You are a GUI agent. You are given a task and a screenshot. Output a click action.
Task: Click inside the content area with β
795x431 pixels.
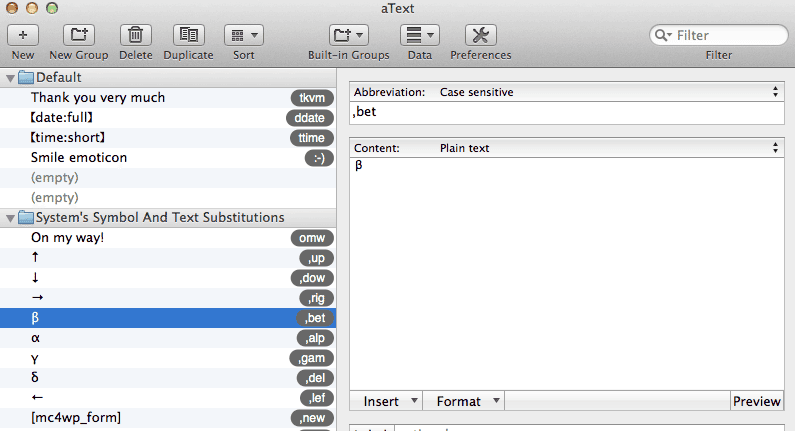[x=567, y=274]
